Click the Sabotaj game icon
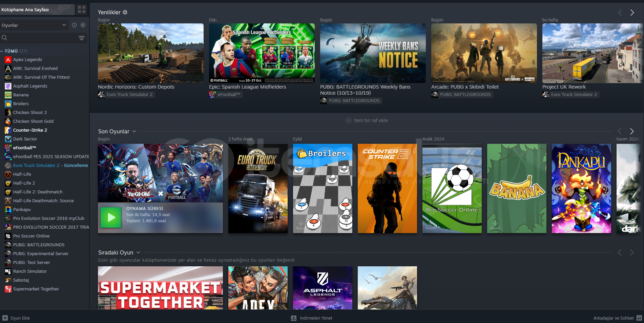644x323 pixels. pos(8,280)
